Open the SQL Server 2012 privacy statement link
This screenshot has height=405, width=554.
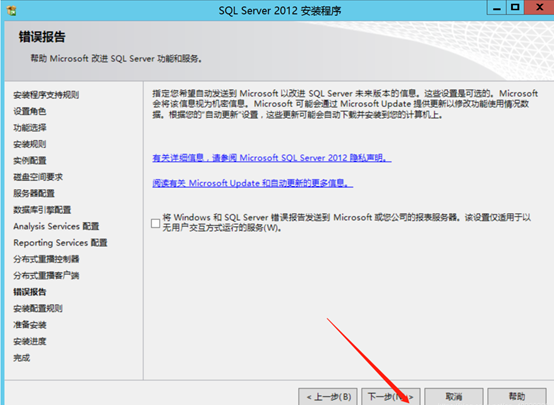[x=272, y=158]
